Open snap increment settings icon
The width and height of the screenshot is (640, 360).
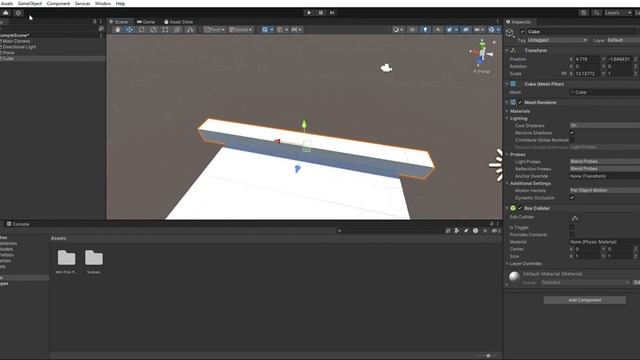tap(296, 29)
